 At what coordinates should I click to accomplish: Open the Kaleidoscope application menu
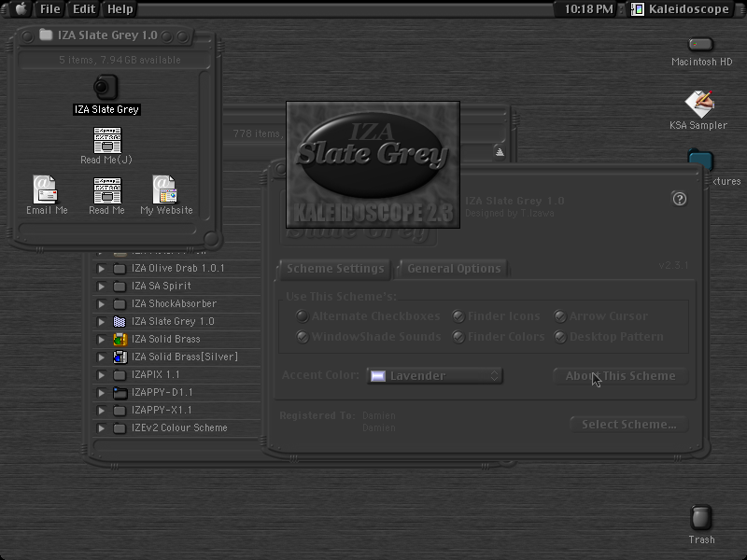[x=681, y=9]
